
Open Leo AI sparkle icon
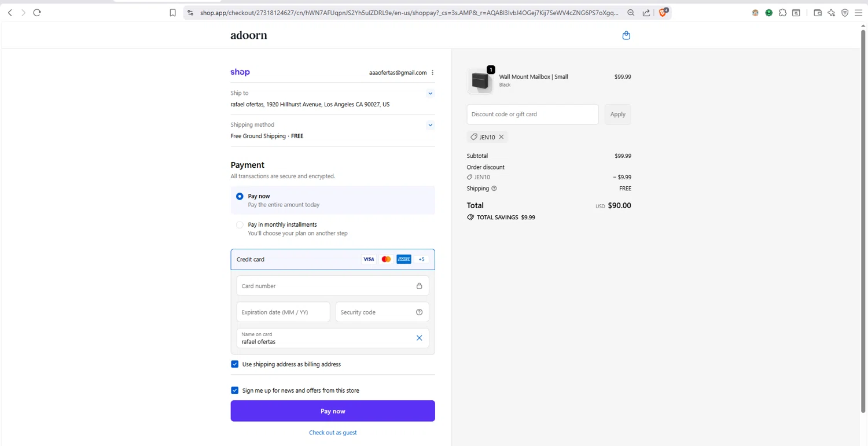tap(832, 13)
